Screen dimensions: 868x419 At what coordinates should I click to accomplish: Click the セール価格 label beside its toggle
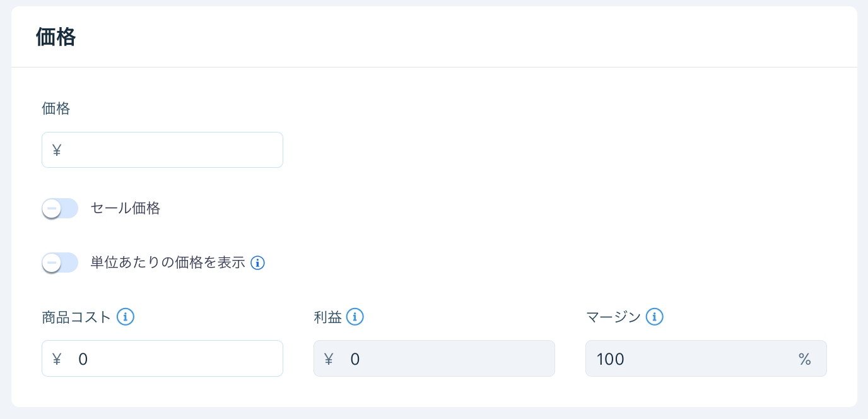127,208
